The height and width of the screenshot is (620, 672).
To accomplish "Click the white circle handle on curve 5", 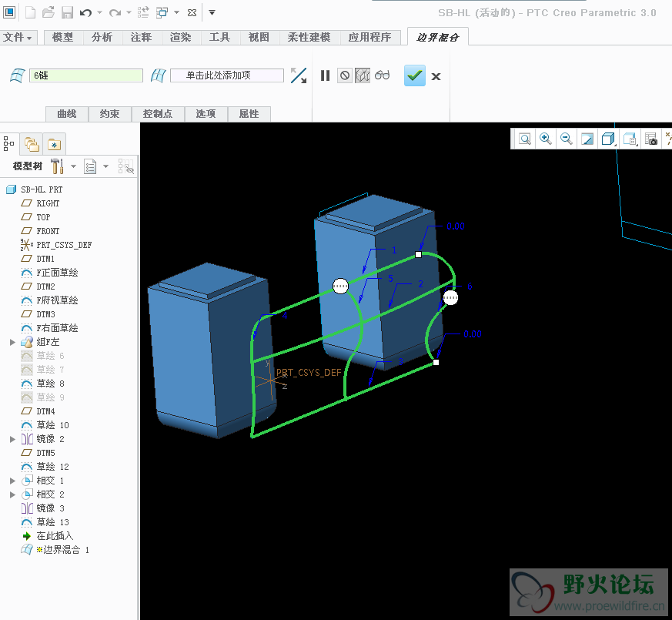I will point(341,286).
